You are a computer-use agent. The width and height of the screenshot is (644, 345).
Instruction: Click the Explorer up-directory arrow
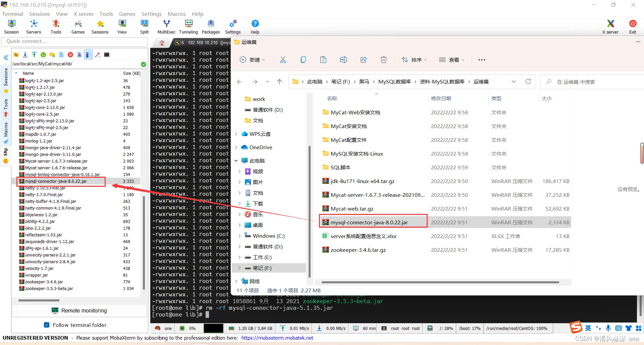[279, 82]
